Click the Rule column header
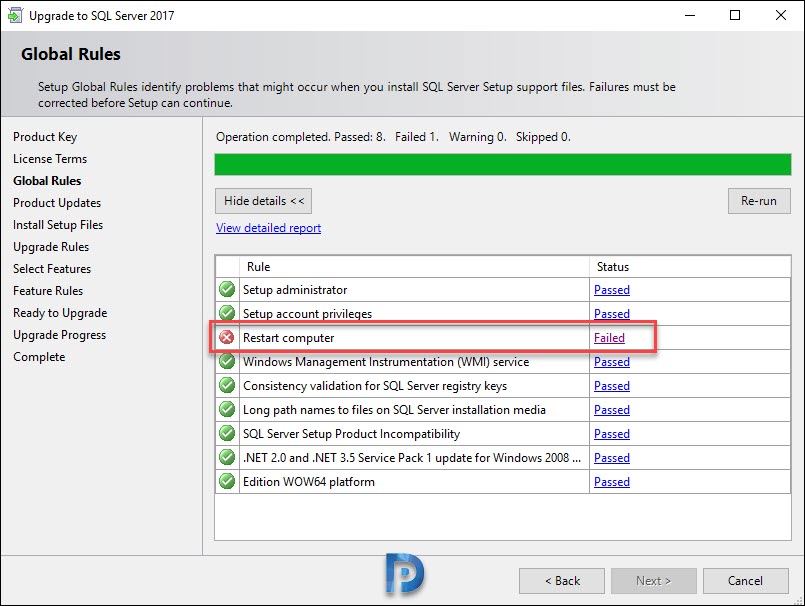805x606 pixels. click(x=414, y=267)
